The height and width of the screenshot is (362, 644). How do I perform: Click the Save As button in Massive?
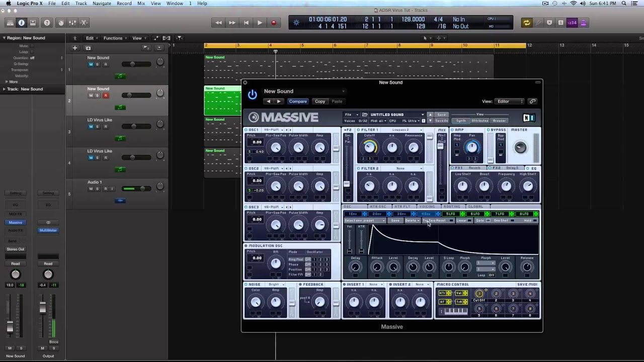pos(441,121)
